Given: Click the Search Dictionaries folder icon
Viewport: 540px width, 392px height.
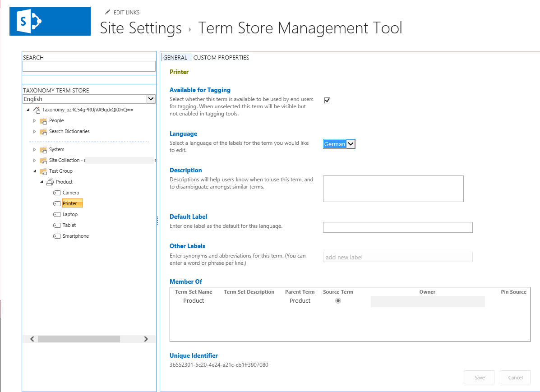Looking at the screenshot, I should pyautogui.click(x=43, y=132).
